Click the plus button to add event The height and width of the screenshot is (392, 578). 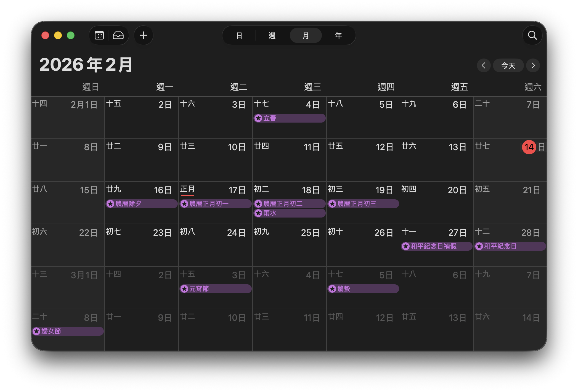(x=143, y=35)
